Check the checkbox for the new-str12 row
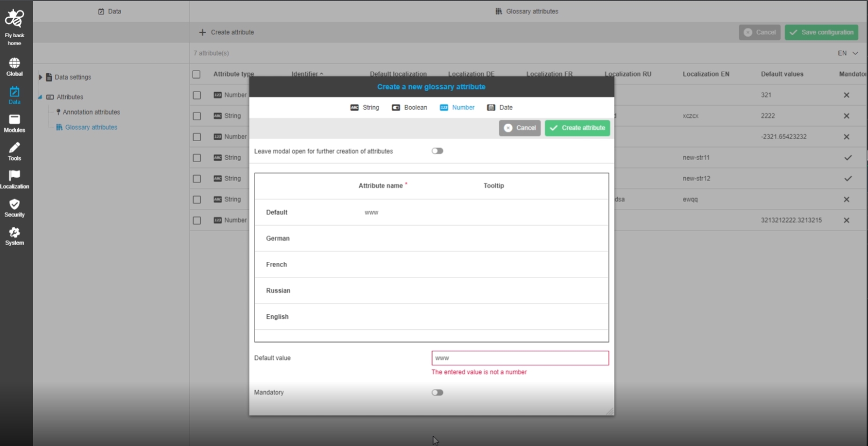This screenshot has width=868, height=446. (x=197, y=179)
